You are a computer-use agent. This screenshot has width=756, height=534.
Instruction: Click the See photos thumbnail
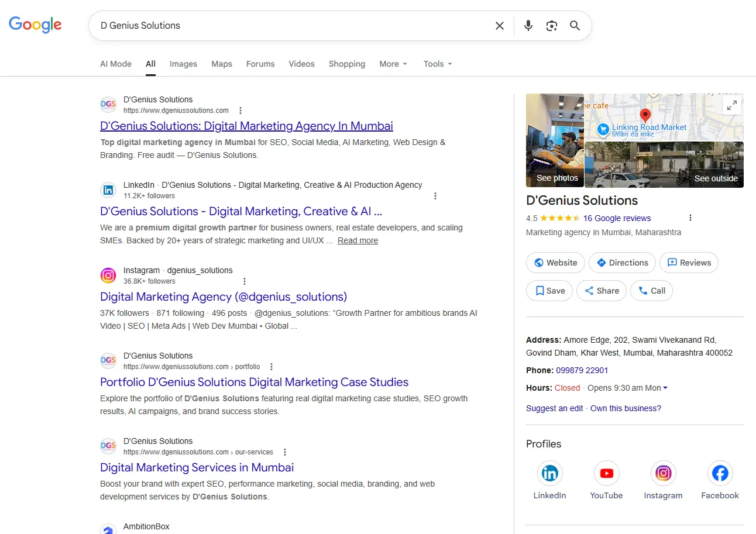click(x=555, y=140)
